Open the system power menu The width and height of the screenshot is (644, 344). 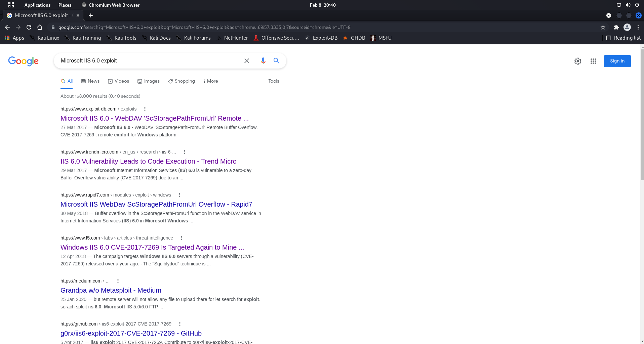pos(637,5)
